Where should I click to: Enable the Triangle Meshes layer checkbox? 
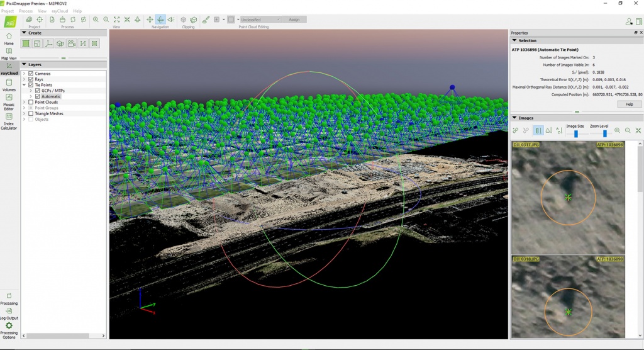pyautogui.click(x=31, y=113)
